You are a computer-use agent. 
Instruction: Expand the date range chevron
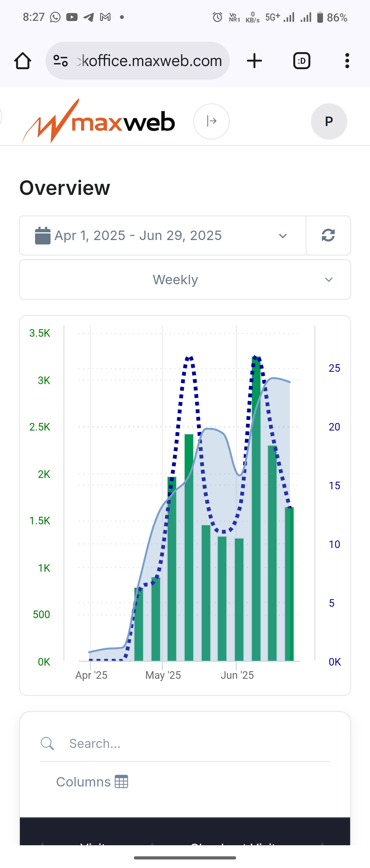[x=283, y=236]
